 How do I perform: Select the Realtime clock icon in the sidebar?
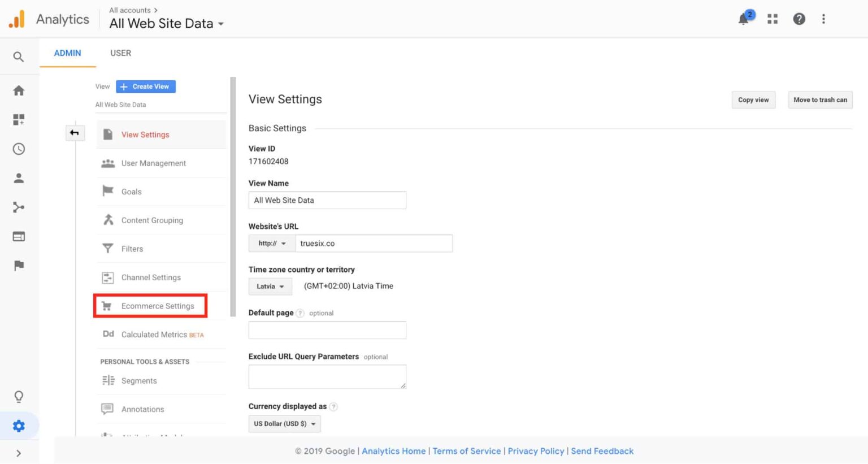coord(19,149)
